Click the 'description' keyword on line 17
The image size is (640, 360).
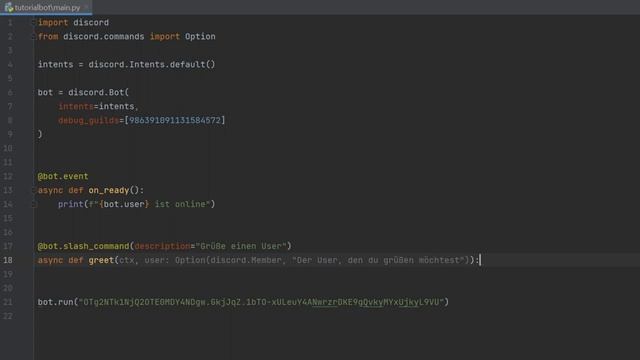[x=162, y=247]
